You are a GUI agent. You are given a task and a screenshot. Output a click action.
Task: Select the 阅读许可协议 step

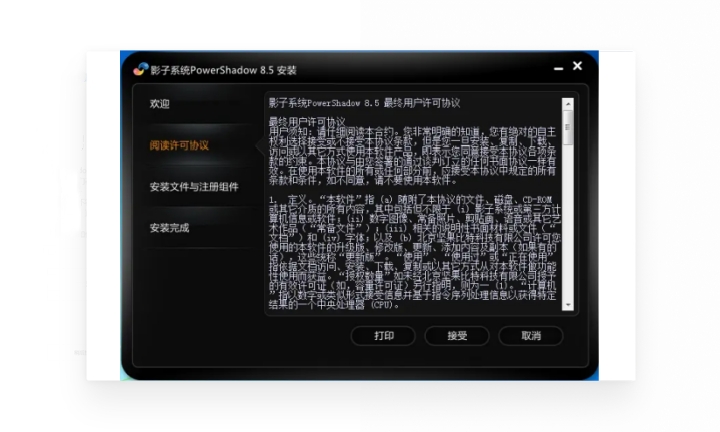[x=180, y=145]
